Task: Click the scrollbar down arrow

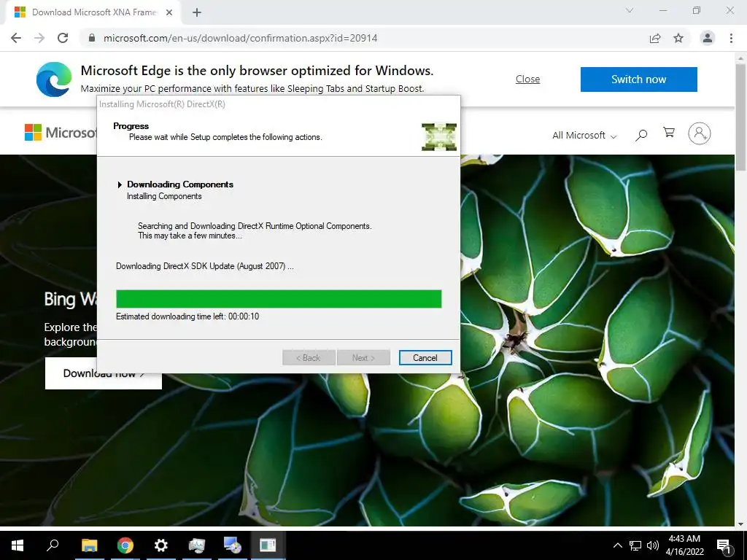Action: click(740, 524)
